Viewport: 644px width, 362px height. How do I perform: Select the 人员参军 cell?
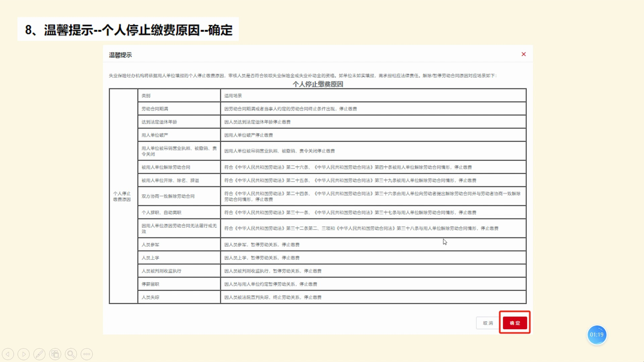[x=179, y=245]
